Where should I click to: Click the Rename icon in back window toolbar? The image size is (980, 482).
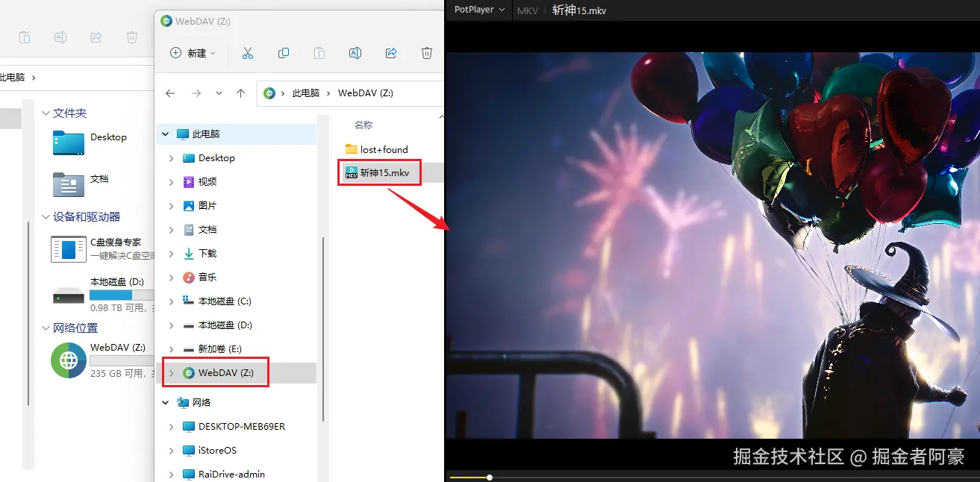pyautogui.click(x=60, y=37)
